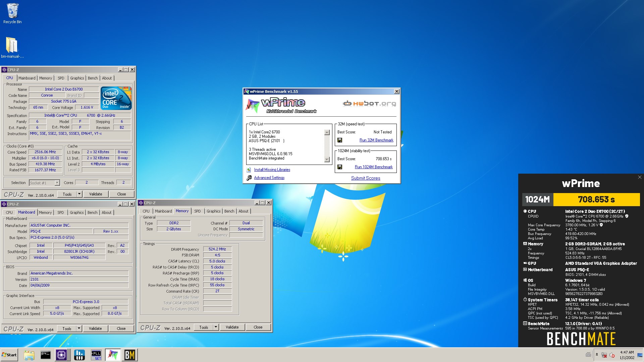644x362 pixels.
Task: Open Command Prompt from the taskbar
Action: point(45,355)
